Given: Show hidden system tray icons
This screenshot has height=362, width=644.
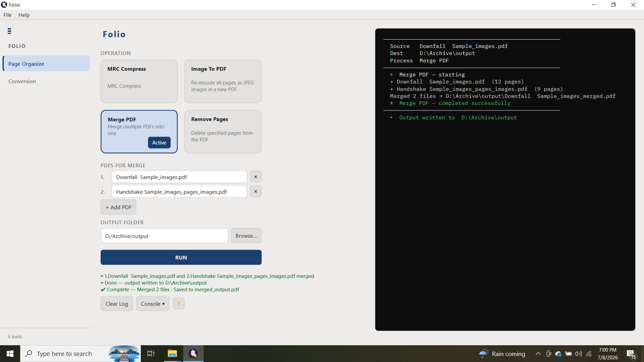Looking at the screenshot, I should click(x=538, y=354).
